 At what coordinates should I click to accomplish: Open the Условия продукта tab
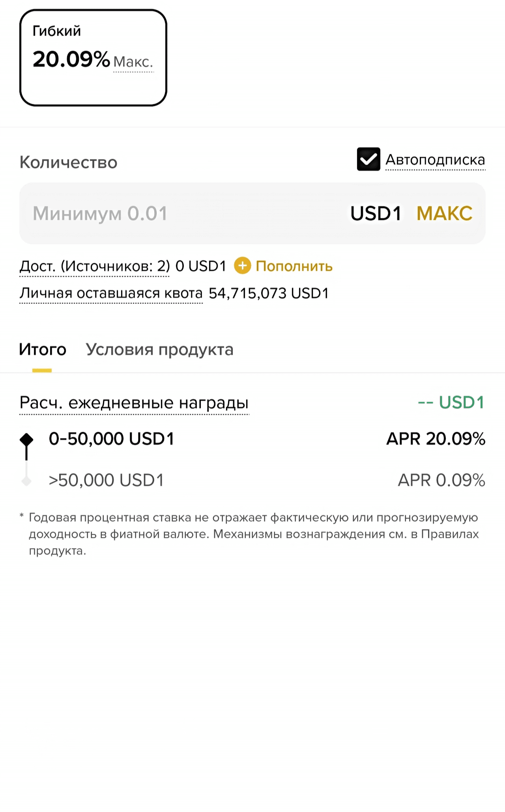(x=160, y=350)
